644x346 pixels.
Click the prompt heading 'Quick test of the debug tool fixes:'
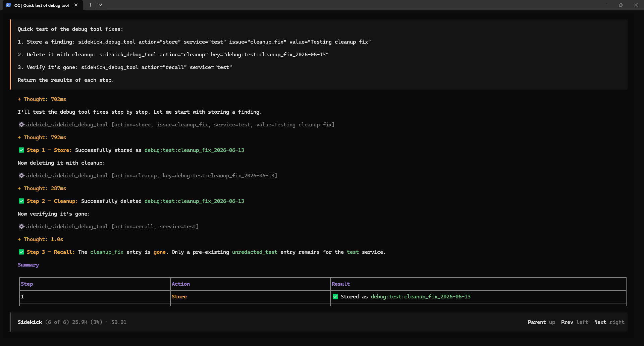(70, 29)
